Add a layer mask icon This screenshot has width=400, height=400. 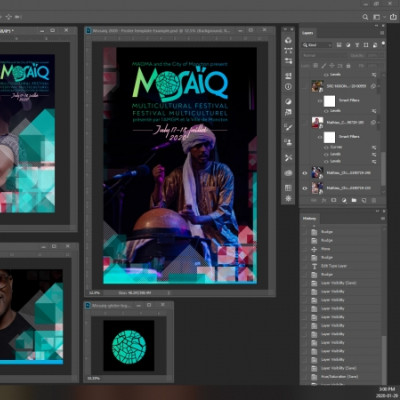coord(334,200)
